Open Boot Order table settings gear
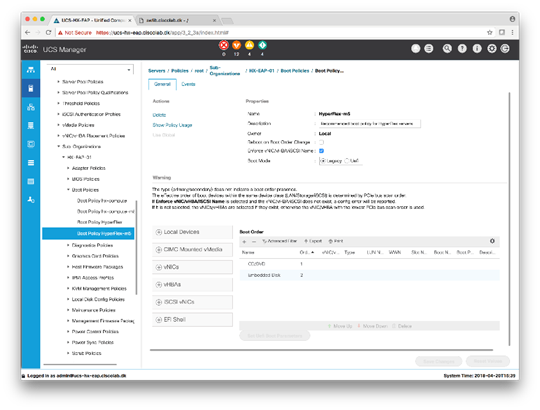 (492, 241)
